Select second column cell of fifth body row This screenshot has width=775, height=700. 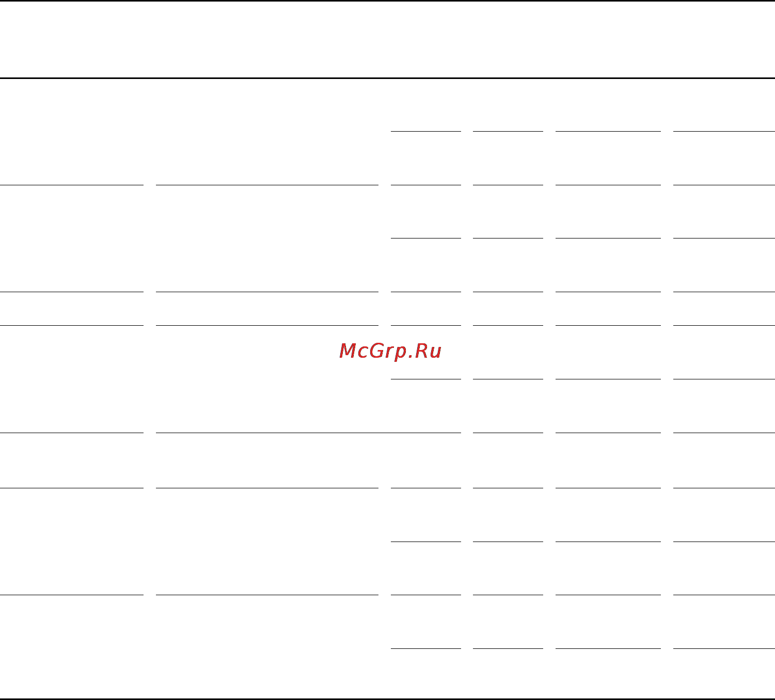tap(267, 460)
